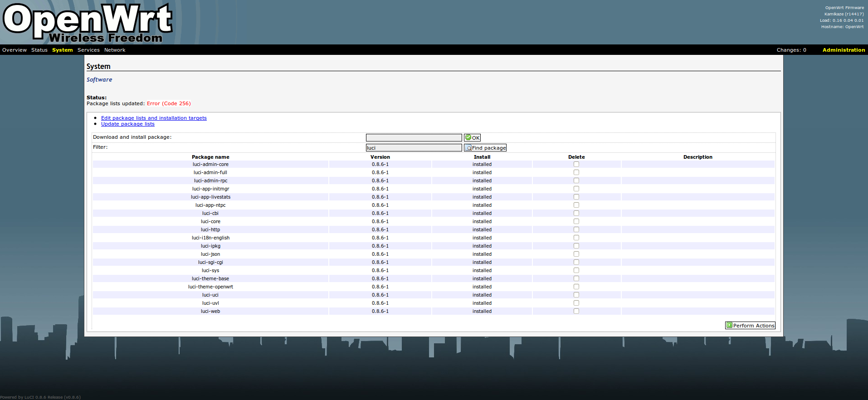Select the luci-admin-core package name

point(210,164)
